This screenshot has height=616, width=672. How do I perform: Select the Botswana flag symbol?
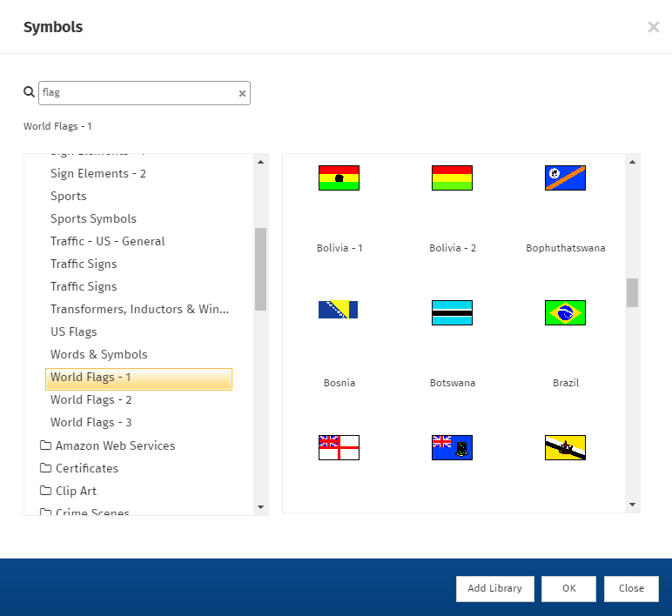pyautogui.click(x=452, y=313)
